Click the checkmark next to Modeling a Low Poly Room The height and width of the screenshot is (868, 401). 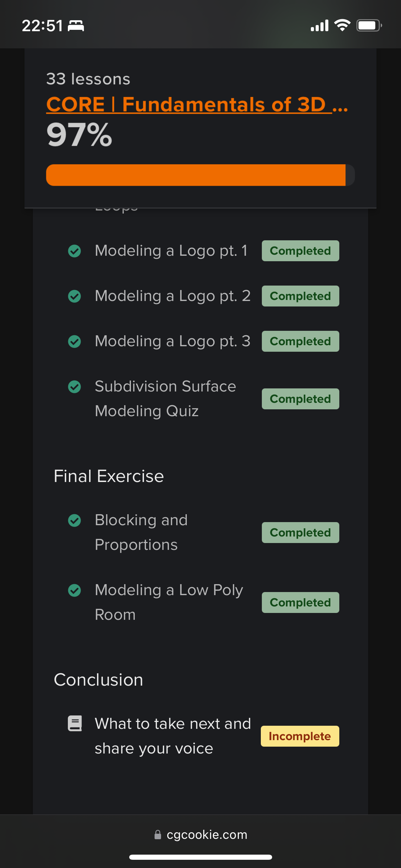tap(74, 590)
